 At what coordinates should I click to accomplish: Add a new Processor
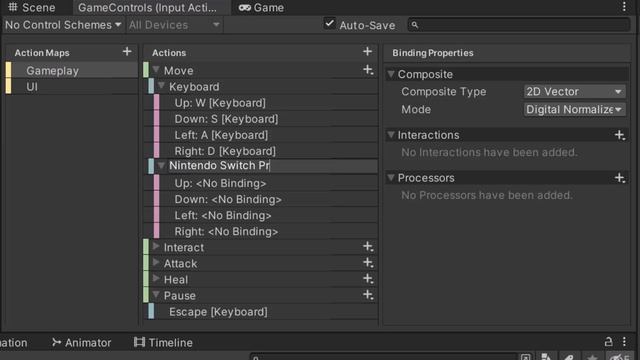[x=620, y=178]
